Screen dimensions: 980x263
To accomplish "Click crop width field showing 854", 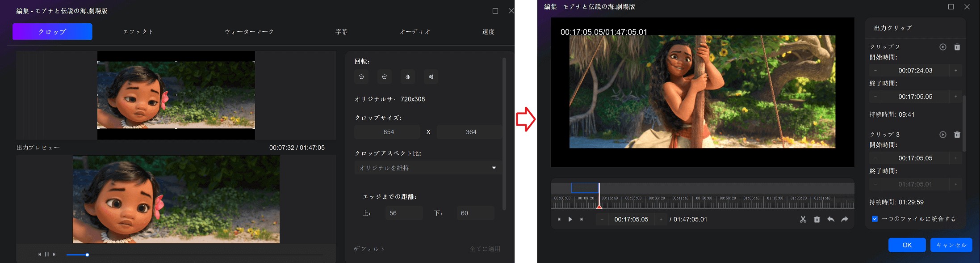I will [x=387, y=132].
